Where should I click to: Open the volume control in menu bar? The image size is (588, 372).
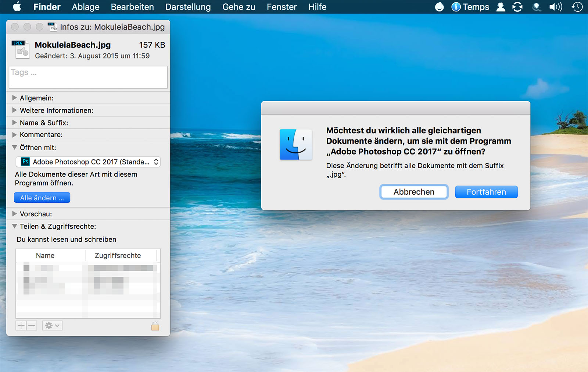pos(555,7)
